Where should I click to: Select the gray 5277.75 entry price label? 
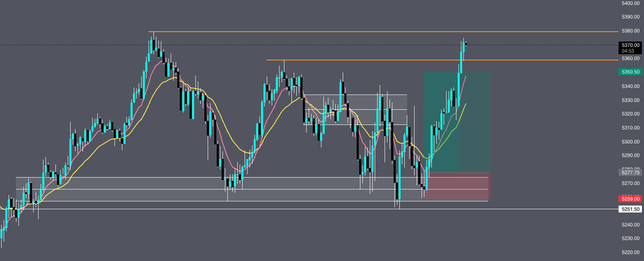tap(630, 172)
